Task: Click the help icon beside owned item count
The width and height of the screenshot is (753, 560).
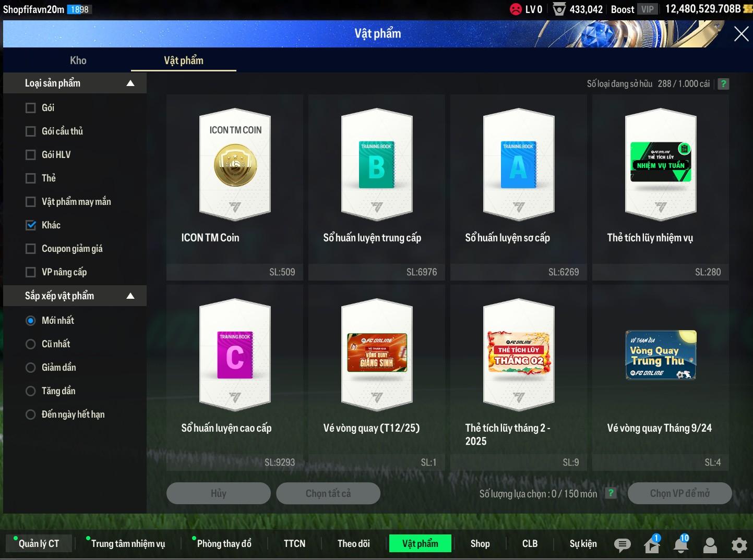Action: (x=723, y=84)
